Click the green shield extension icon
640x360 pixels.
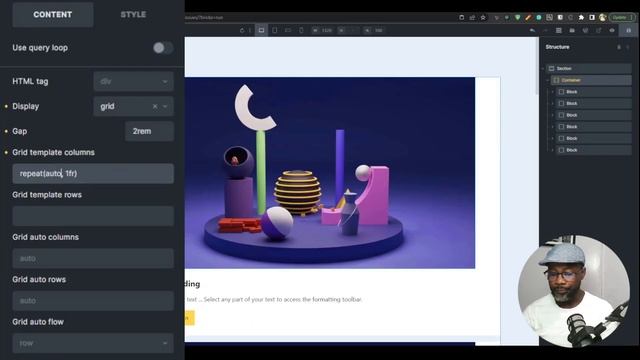tap(518, 18)
